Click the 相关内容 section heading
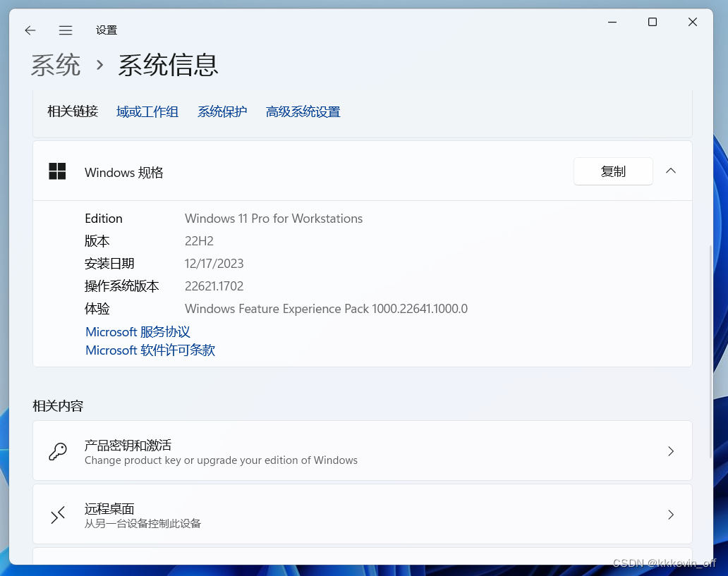Image resolution: width=728 pixels, height=576 pixels. click(x=58, y=406)
